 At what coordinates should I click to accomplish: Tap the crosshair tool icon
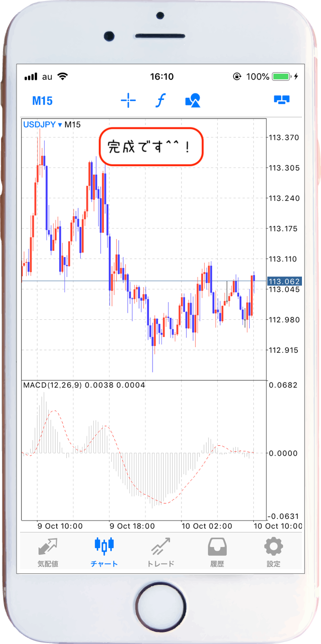pyautogui.click(x=128, y=101)
